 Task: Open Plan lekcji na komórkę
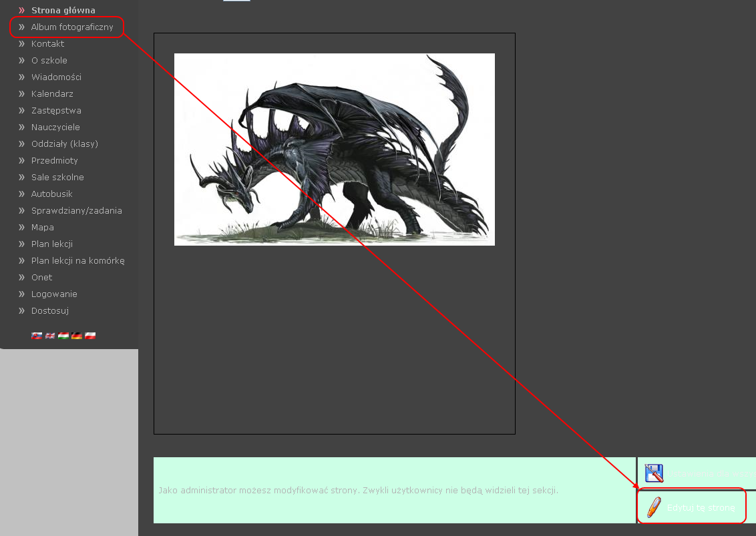coord(77,261)
